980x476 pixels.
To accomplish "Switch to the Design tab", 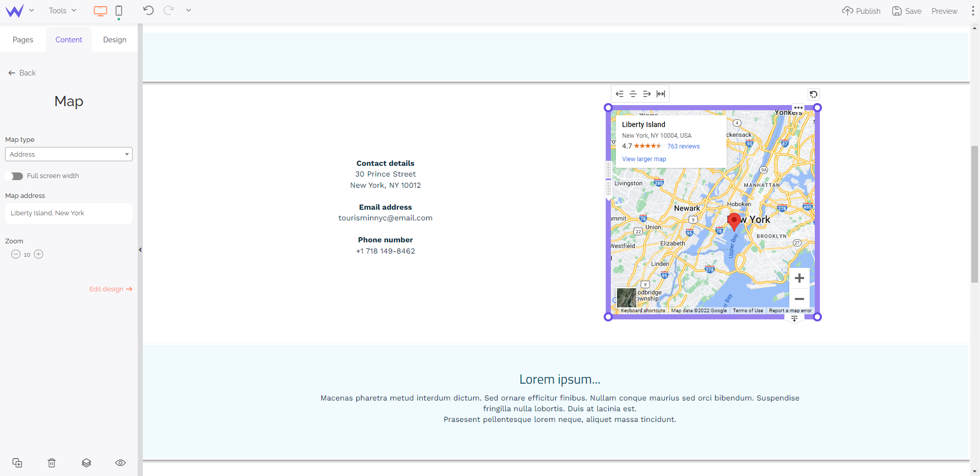I will [115, 40].
